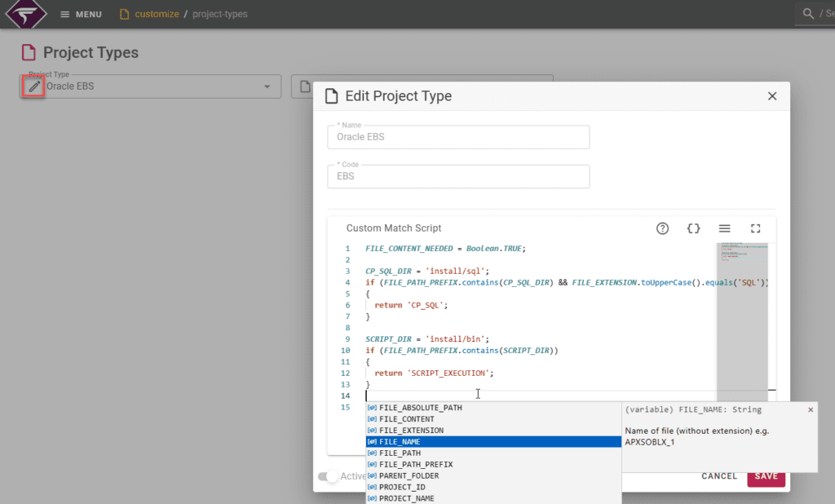Screen dimensions: 835x504
Task: Open the script help question-mark icon
Action: click(662, 228)
